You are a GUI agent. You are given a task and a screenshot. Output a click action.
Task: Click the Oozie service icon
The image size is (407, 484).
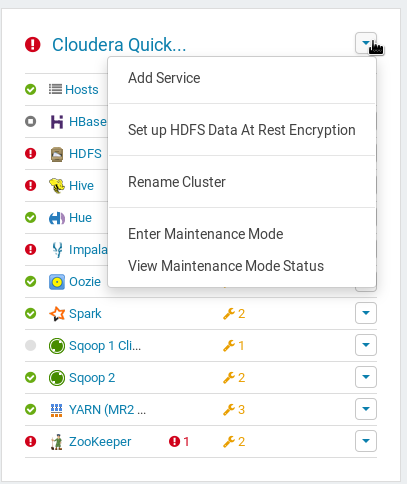pos(57,282)
